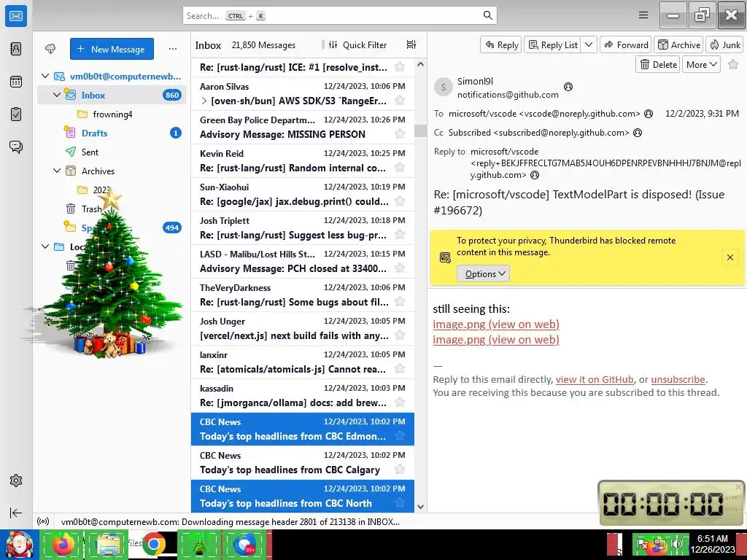Star the CBC Calgary message
Viewport: 747px width, 560px height.
point(400,470)
